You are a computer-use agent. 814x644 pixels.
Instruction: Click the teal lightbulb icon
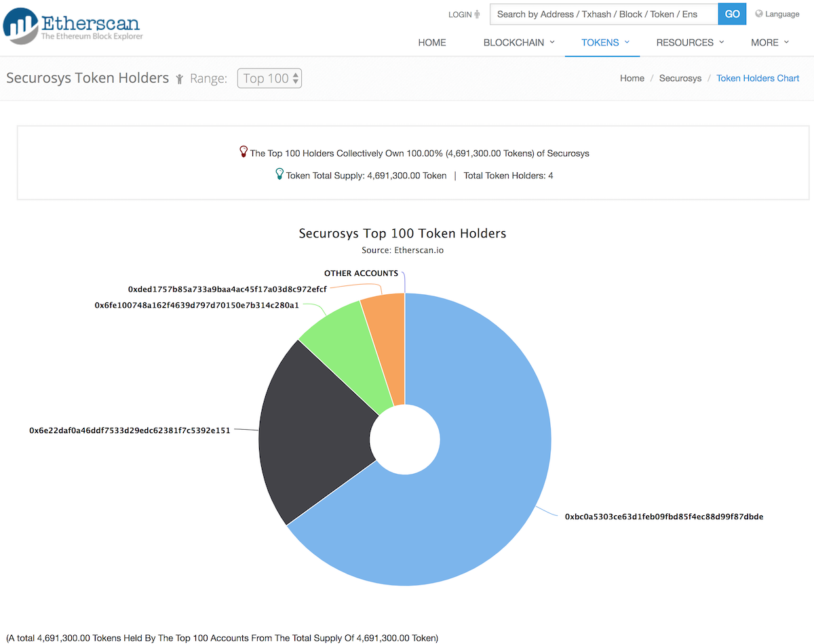point(279,174)
